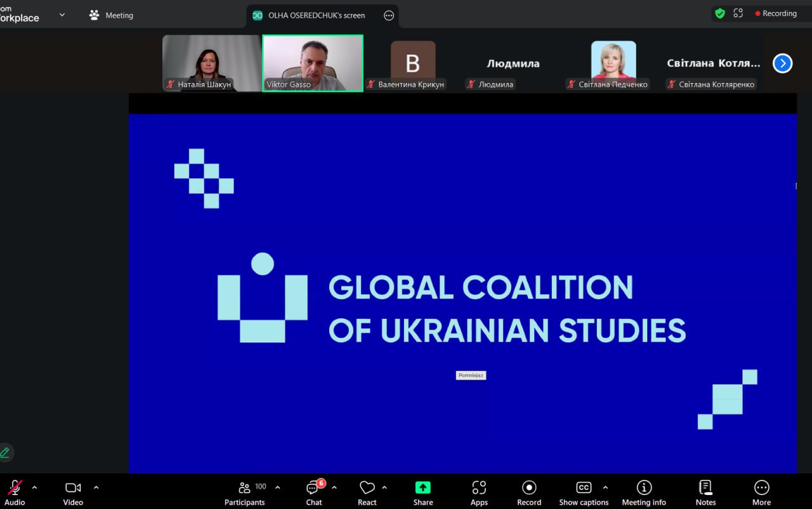Image resolution: width=812 pixels, height=509 pixels.
Task: Click Global Coalition of Ukrainian Studies logo
Action: click(x=451, y=299)
